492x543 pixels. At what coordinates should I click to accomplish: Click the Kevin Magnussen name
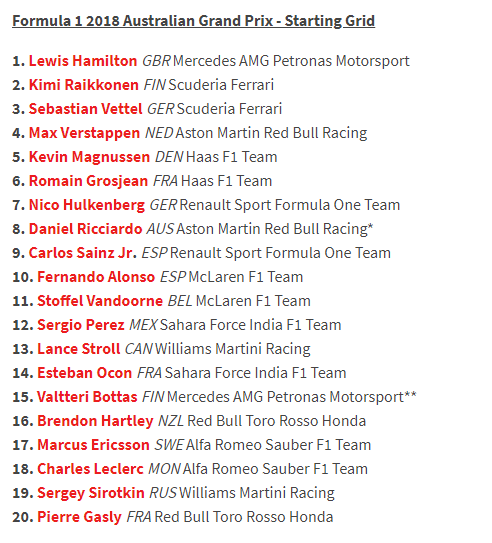point(89,157)
